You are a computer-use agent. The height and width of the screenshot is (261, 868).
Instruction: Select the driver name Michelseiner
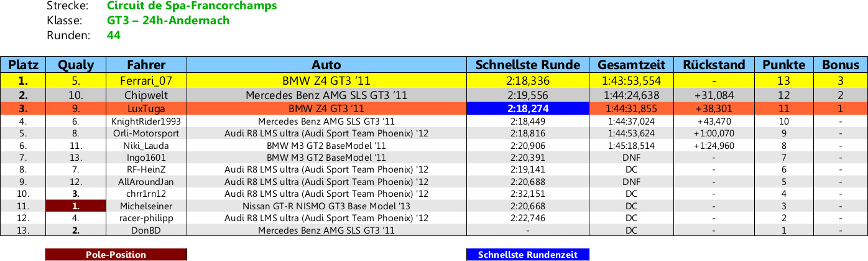[147, 206]
